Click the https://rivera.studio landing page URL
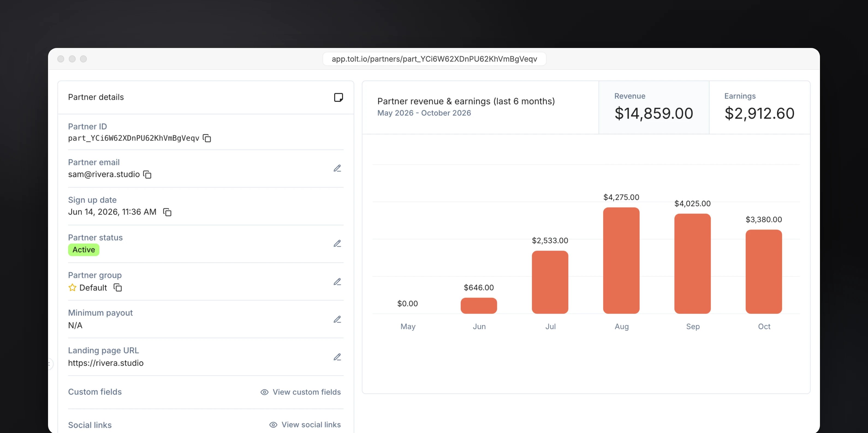This screenshot has height=433, width=868. 106,363
